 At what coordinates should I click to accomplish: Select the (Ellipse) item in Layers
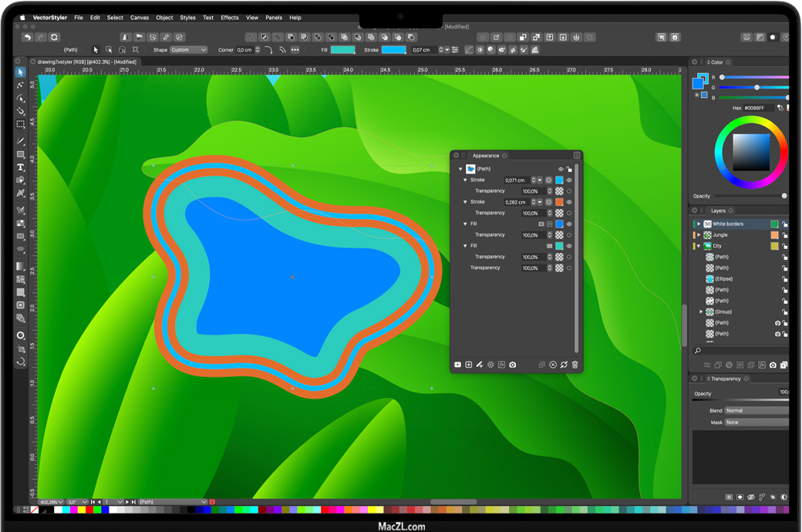[x=723, y=279]
